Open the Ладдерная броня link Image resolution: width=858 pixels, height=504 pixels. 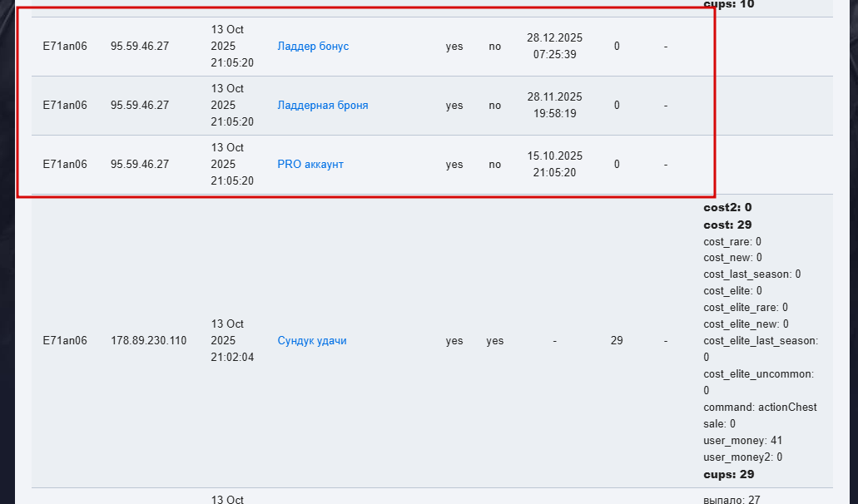(322, 106)
